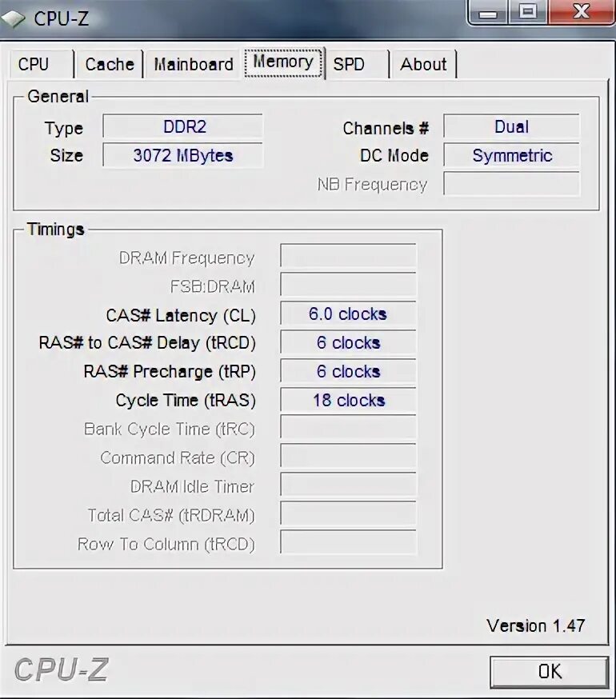Click the 'Cycle Time (tRAS)' label
Screen dimensions: 616x699
pos(186,401)
